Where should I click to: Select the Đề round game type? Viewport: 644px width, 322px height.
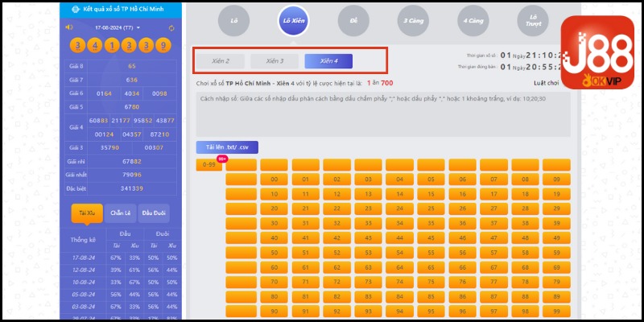click(353, 19)
